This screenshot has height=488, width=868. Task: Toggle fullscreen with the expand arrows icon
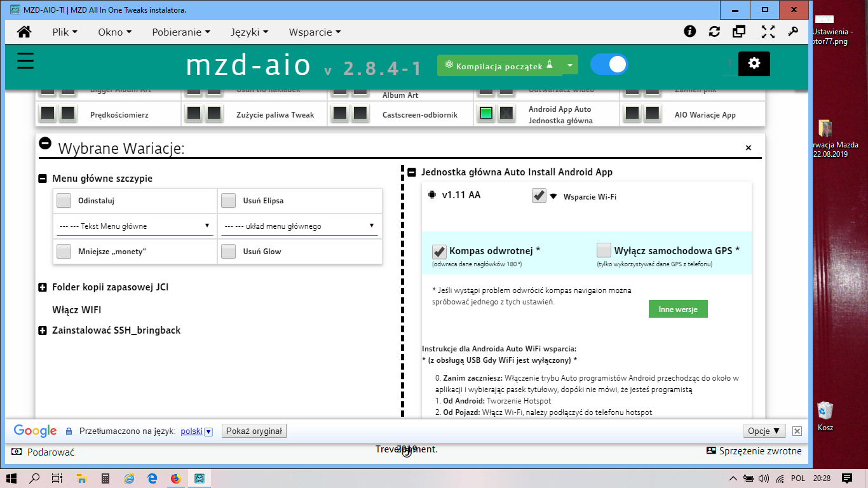pyautogui.click(x=768, y=32)
